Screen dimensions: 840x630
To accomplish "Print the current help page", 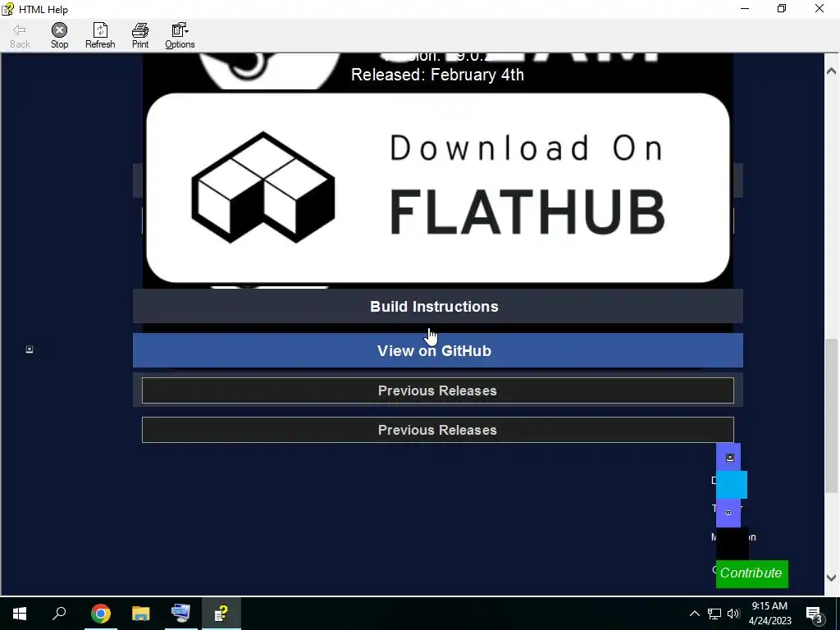I will coord(140,35).
